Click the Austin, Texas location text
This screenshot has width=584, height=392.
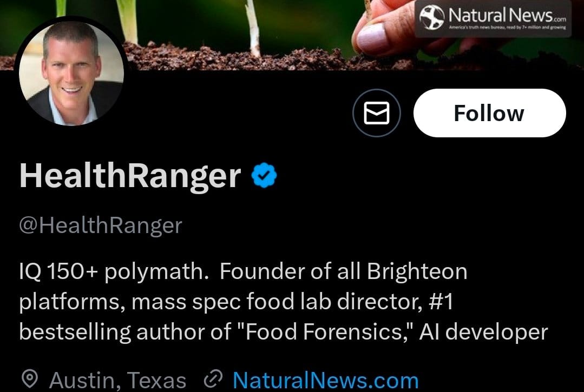[117, 381]
